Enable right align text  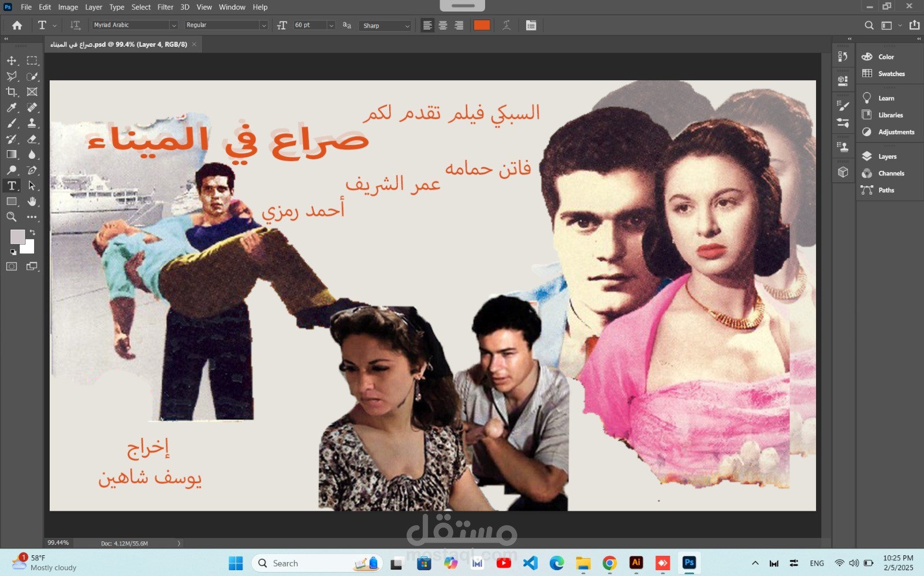point(459,25)
